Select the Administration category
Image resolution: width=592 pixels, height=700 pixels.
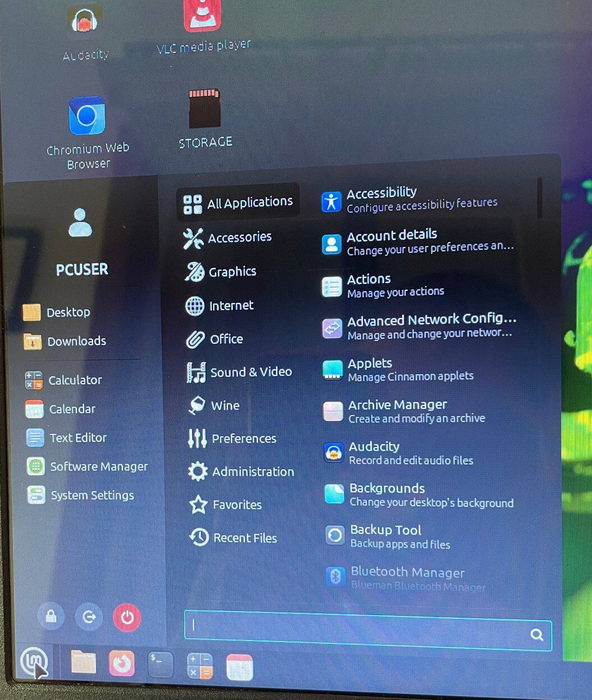pyautogui.click(x=241, y=472)
